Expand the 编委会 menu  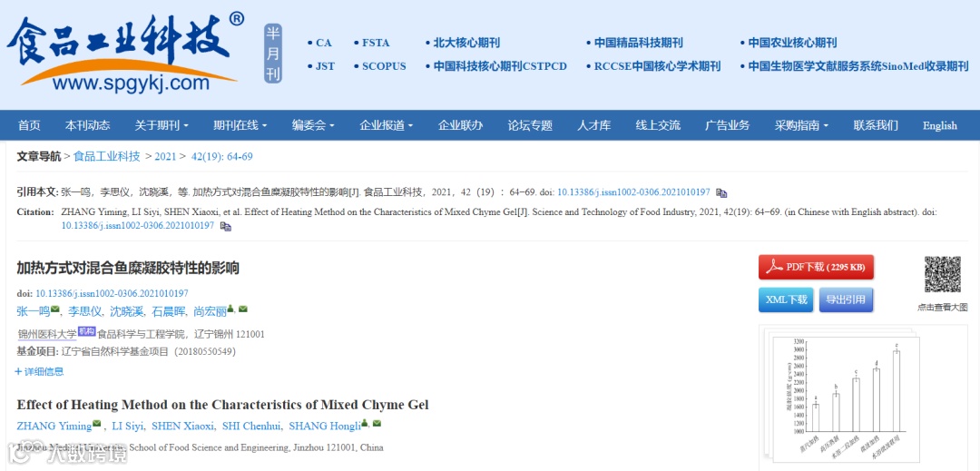[313, 125]
